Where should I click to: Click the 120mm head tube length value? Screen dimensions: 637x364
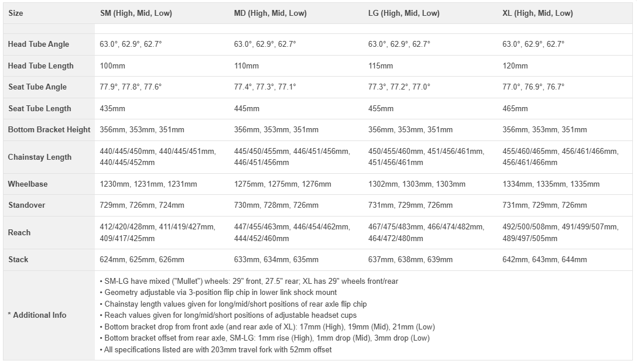pos(515,66)
